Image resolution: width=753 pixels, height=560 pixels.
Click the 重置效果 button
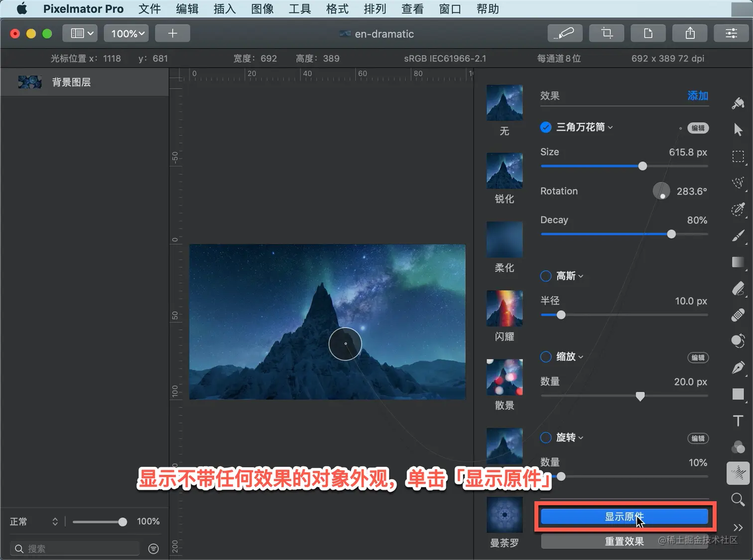coord(625,542)
